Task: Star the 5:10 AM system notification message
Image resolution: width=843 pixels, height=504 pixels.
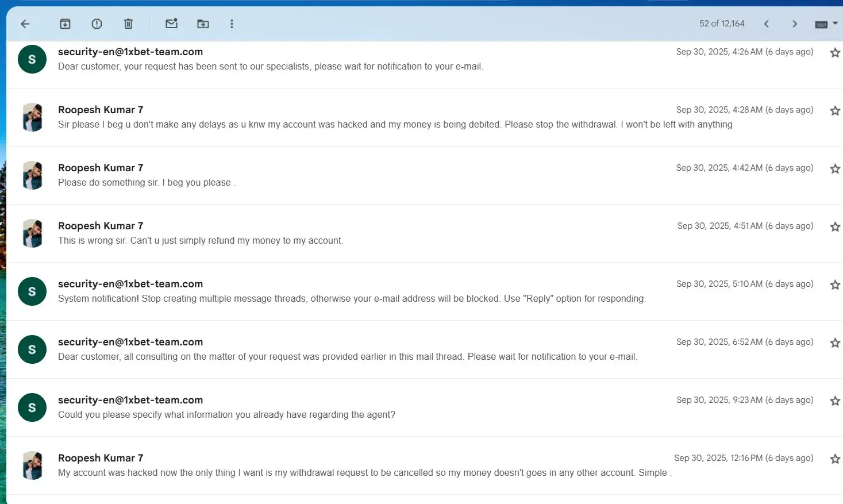Action: (x=835, y=284)
